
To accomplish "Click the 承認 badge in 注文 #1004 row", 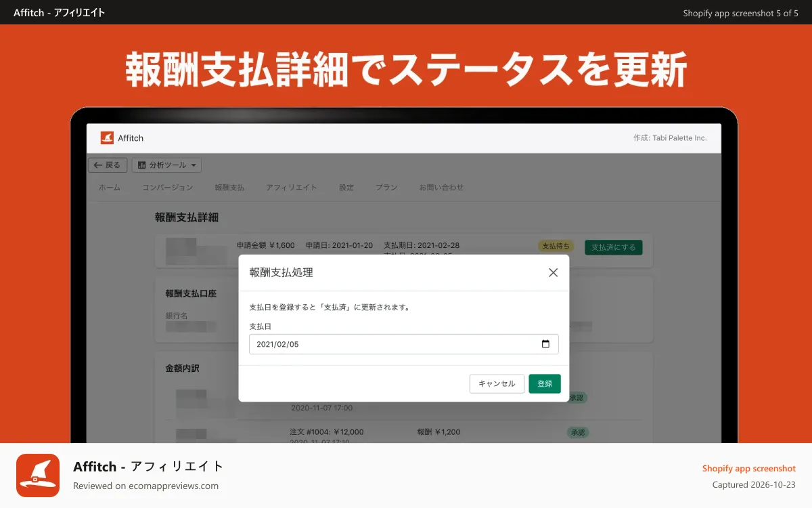I will coord(577,432).
